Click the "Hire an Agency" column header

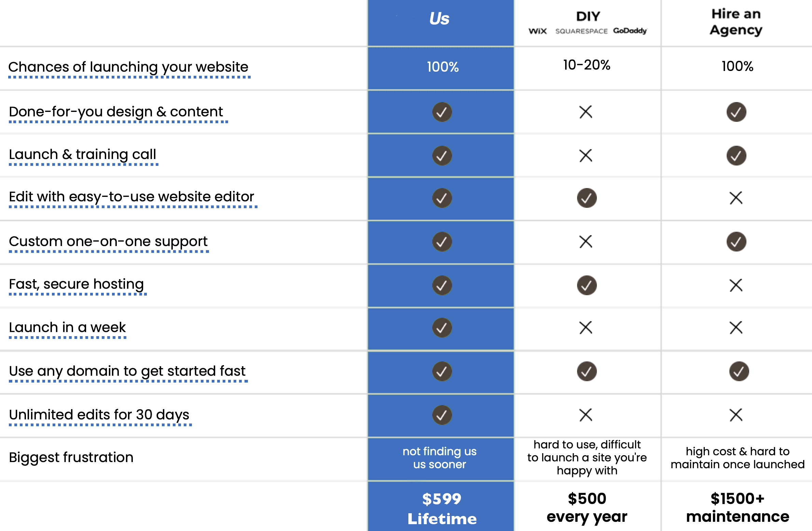click(736, 22)
